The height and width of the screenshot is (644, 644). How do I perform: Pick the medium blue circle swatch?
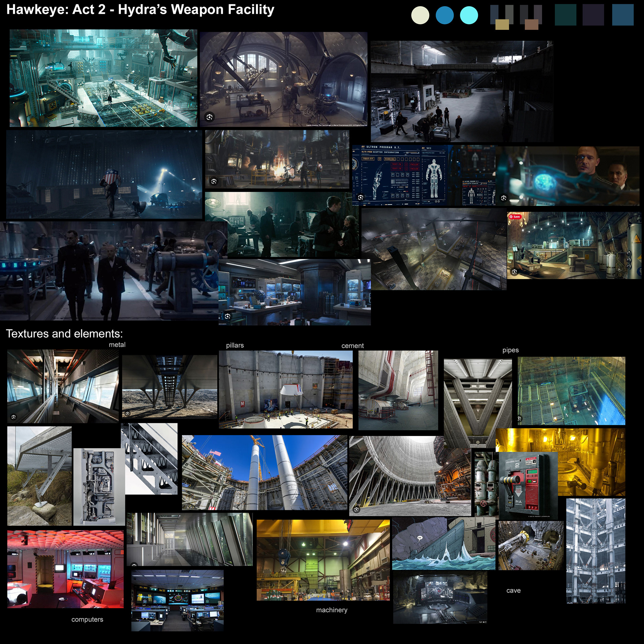445,15
